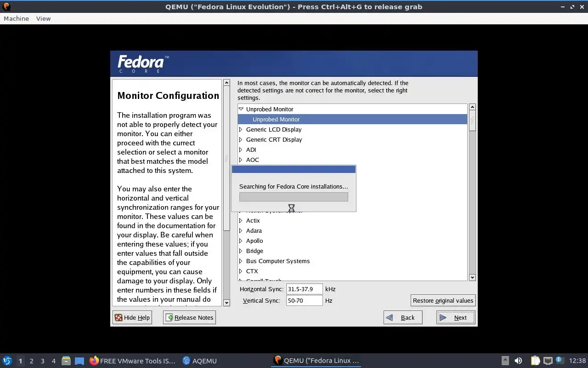Open the View menu
Image resolution: width=588 pixels, height=368 pixels.
43,18
